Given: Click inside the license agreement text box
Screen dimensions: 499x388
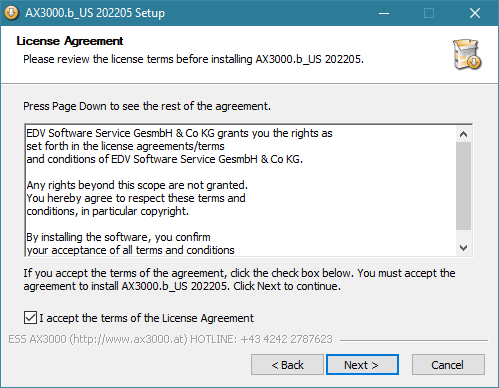Looking at the screenshot, I should [240, 190].
